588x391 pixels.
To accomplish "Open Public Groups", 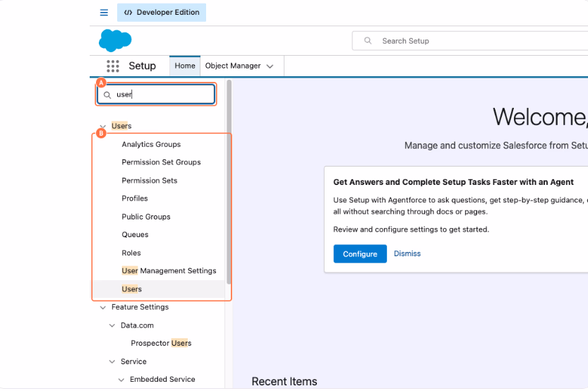I will click(x=146, y=217).
